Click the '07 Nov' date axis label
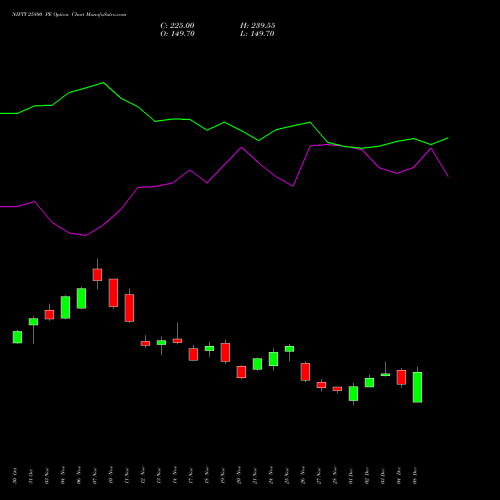The height and width of the screenshot is (500, 500). [95, 476]
